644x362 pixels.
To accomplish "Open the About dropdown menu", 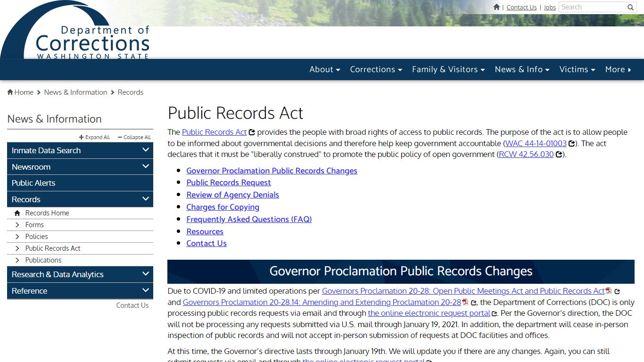I will coord(324,69).
